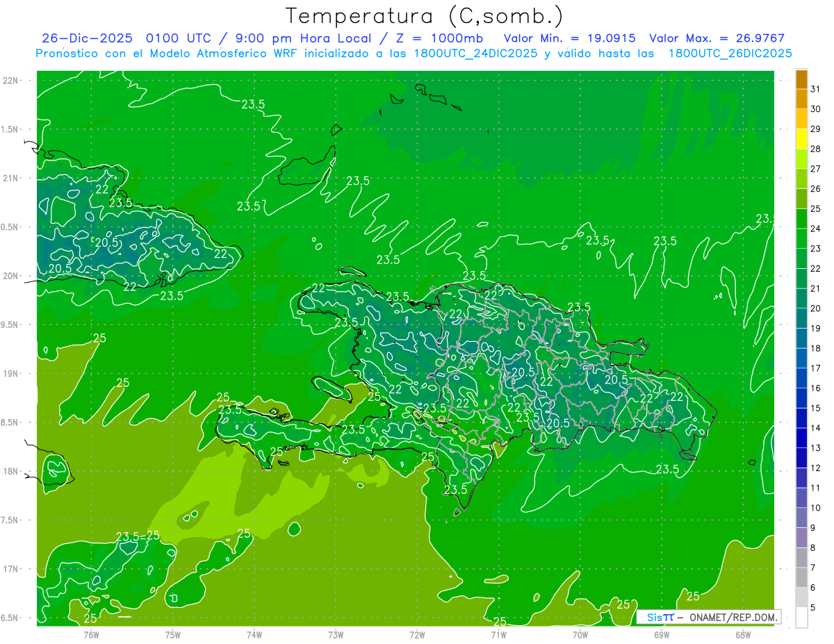Click the white swatch below label 5
834x644 pixels.
pos(801,618)
